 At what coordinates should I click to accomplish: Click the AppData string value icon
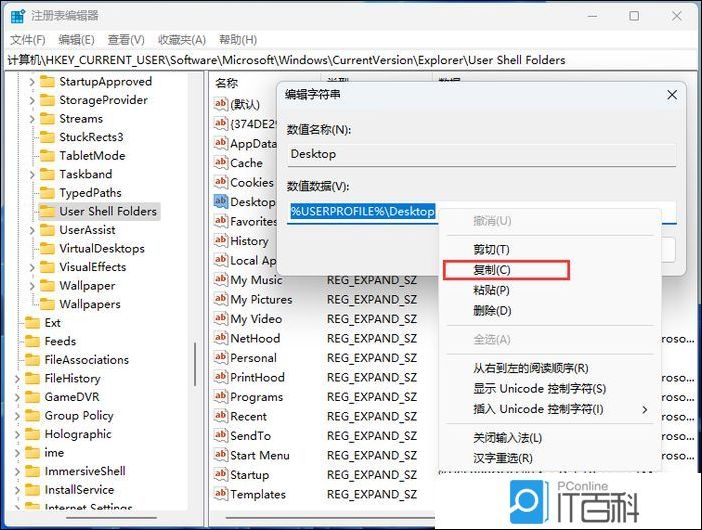pyautogui.click(x=220, y=143)
